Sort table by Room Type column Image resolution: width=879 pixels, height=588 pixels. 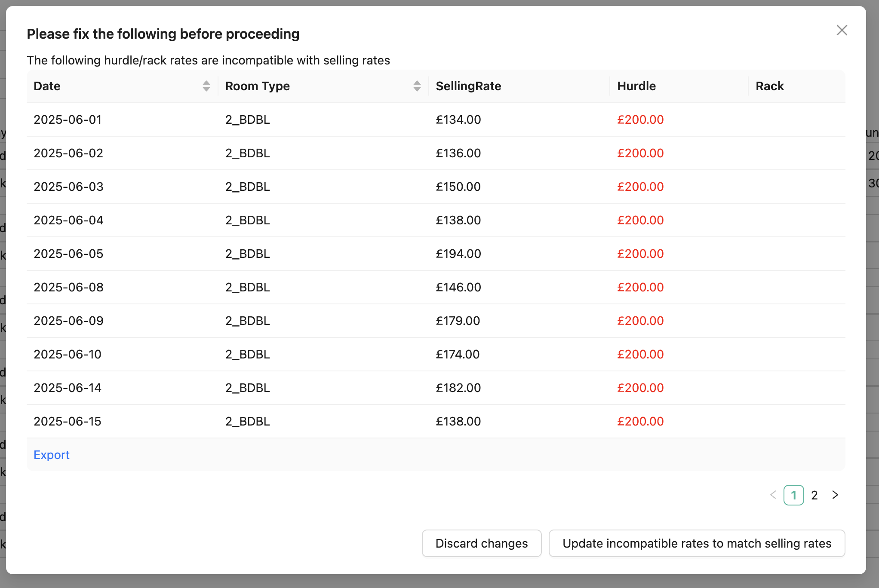417,86
